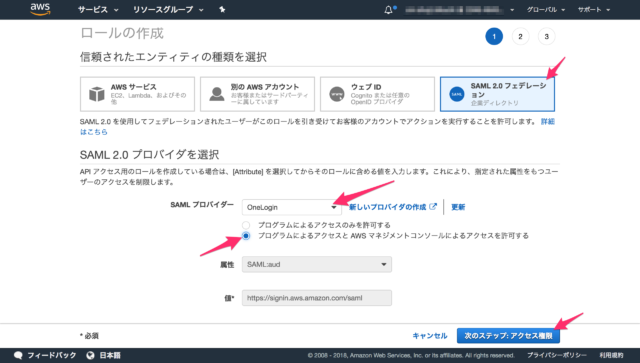
Task: Click the feedback speech bubble icon
Action: 18,355
